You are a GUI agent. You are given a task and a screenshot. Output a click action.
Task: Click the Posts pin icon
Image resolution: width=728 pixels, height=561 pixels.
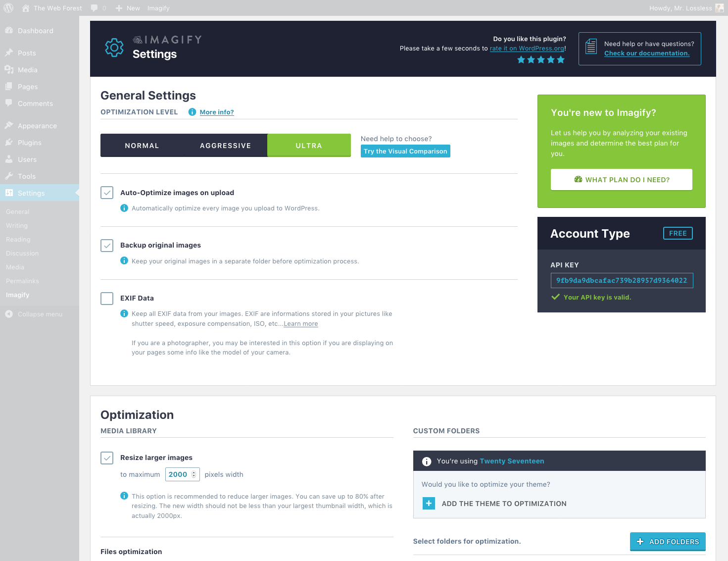(x=9, y=52)
